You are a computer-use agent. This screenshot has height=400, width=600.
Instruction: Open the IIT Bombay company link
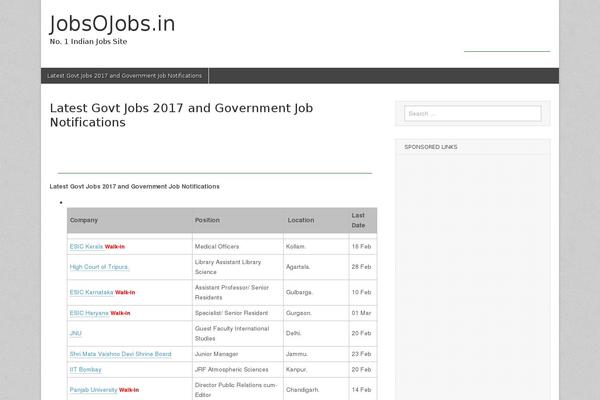pos(85,370)
